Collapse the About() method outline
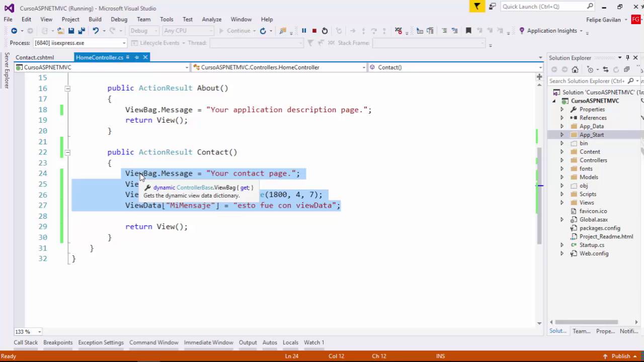644x362 pixels. point(67,88)
